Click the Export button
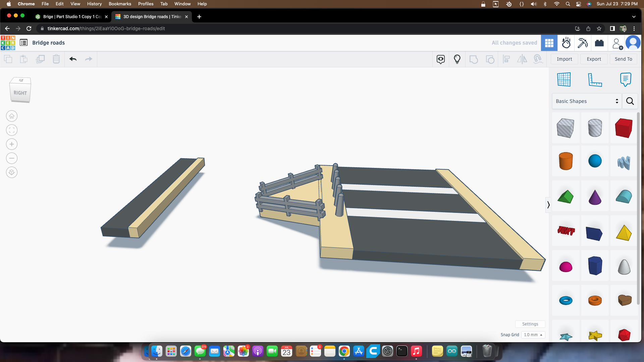Image resolution: width=644 pixels, height=362 pixels. [x=594, y=59]
